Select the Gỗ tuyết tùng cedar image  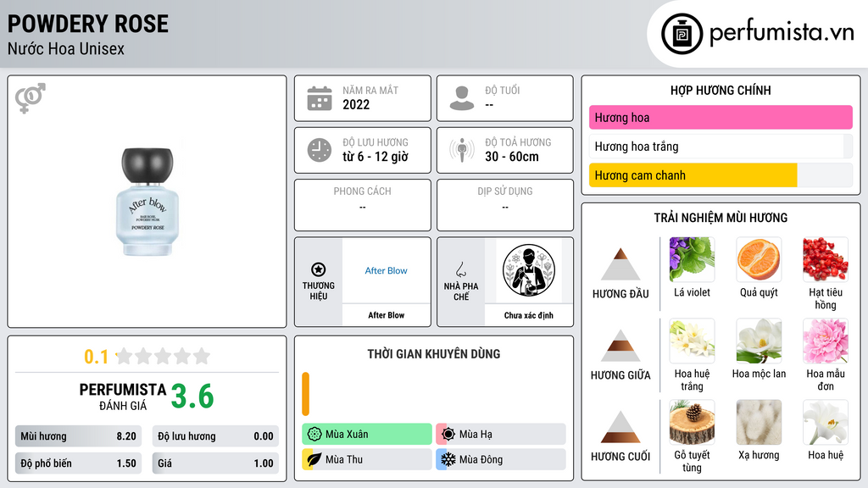692,422
